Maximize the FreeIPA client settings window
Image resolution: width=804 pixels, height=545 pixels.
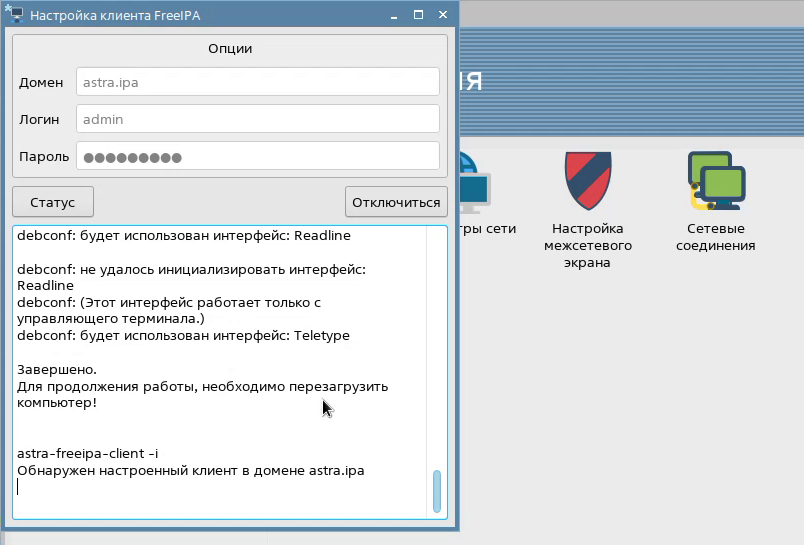tap(418, 15)
